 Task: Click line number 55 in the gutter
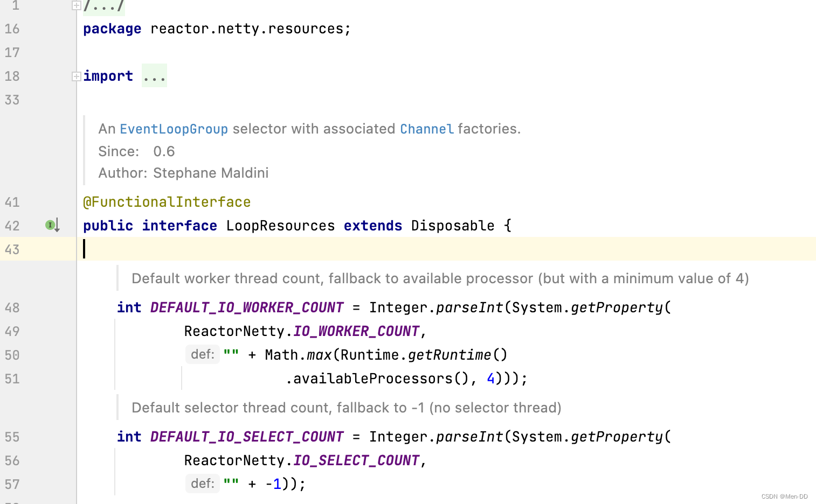(x=12, y=437)
